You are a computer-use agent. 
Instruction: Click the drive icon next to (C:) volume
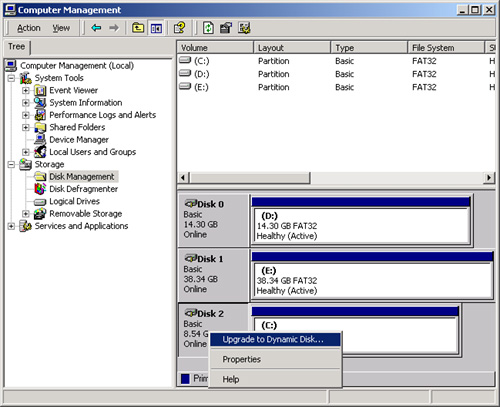point(185,60)
